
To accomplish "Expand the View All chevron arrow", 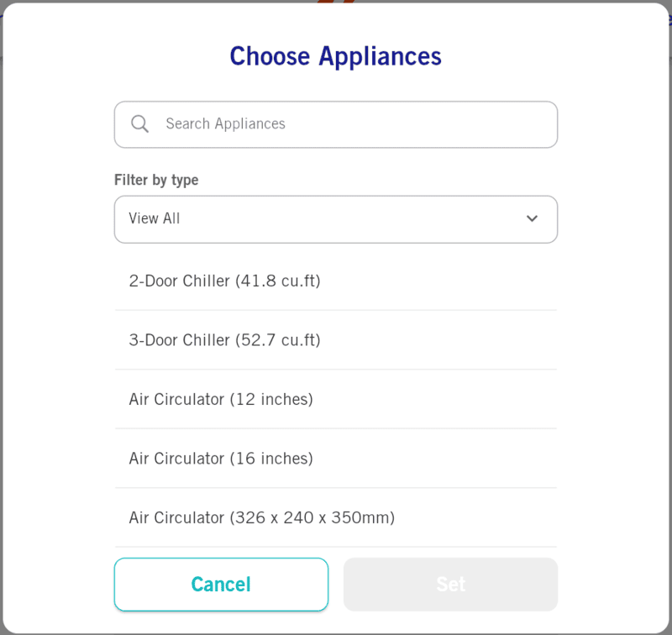I will coord(532,219).
